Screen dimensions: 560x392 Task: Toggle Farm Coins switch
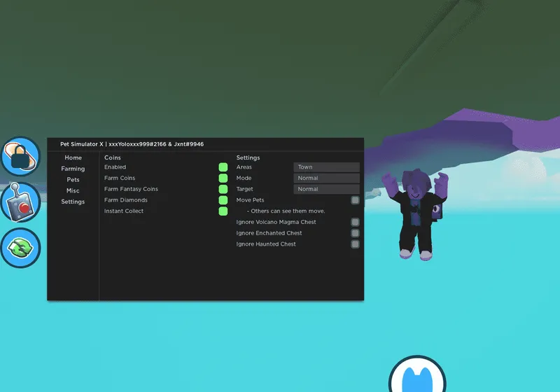pyautogui.click(x=223, y=178)
